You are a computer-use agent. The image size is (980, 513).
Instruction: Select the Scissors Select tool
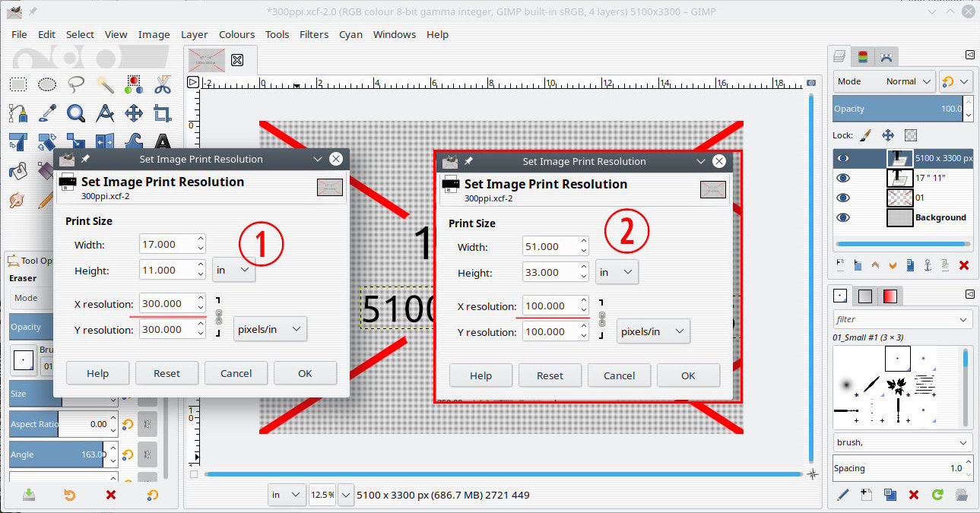162,84
